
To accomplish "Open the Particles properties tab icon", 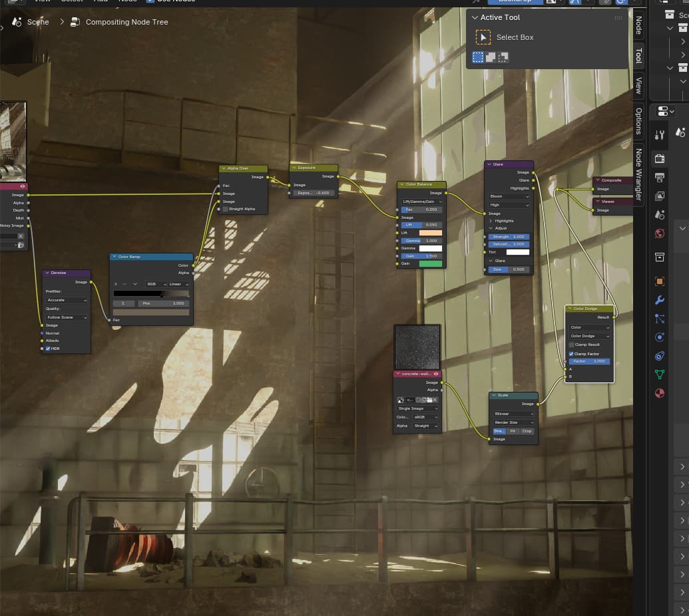I will (x=659, y=319).
